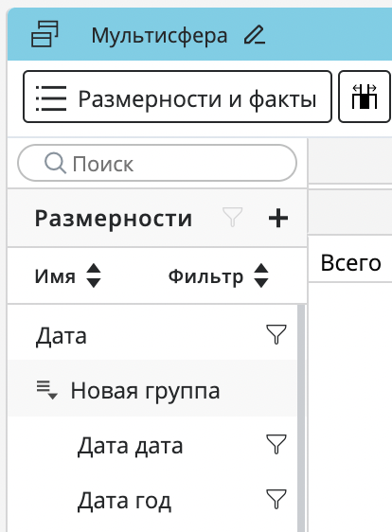Click the dimensions list vertical scrollbar
The image size is (392, 532).
click(301, 418)
